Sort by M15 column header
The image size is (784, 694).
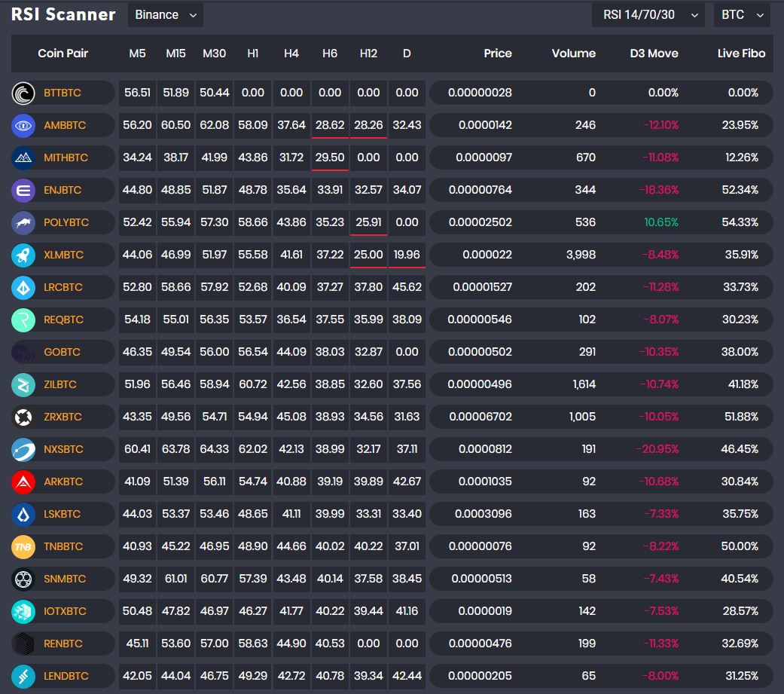point(176,54)
